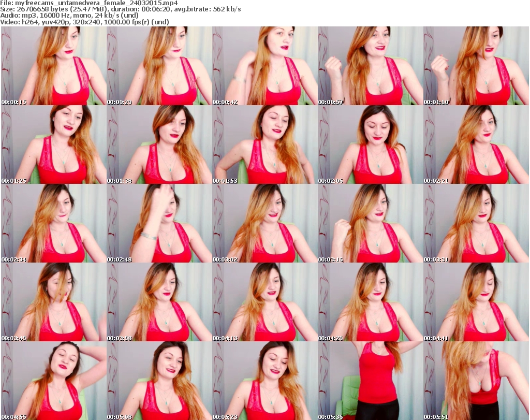
Task: View the frame stamped 00:05:08
Action: 159,381
